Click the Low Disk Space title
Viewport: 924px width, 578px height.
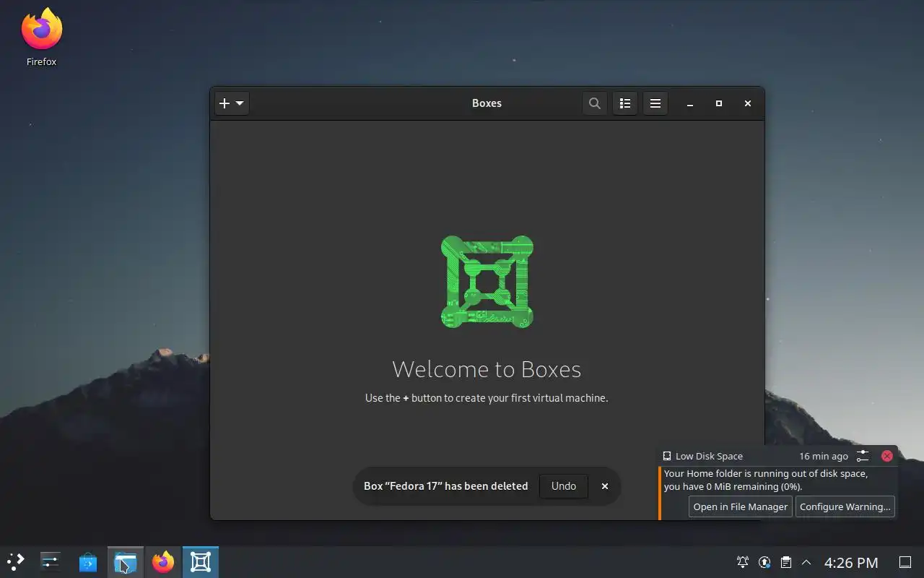coord(709,457)
